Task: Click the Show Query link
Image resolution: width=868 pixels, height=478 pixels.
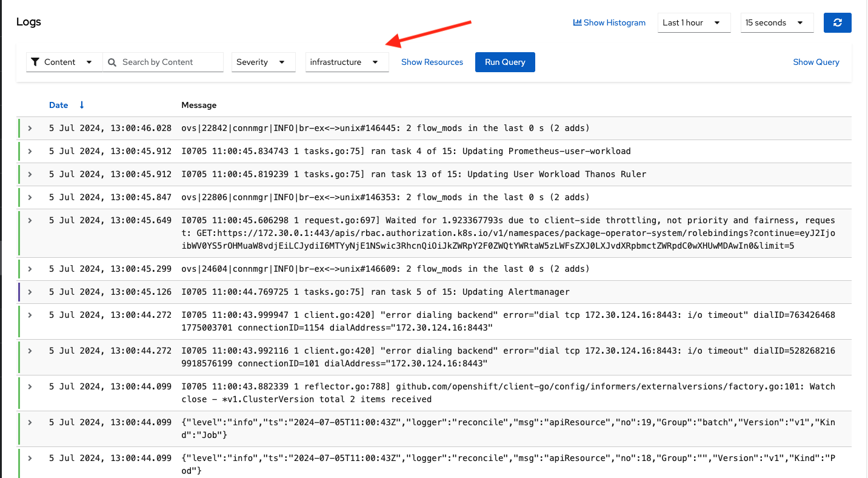Action: pos(816,62)
